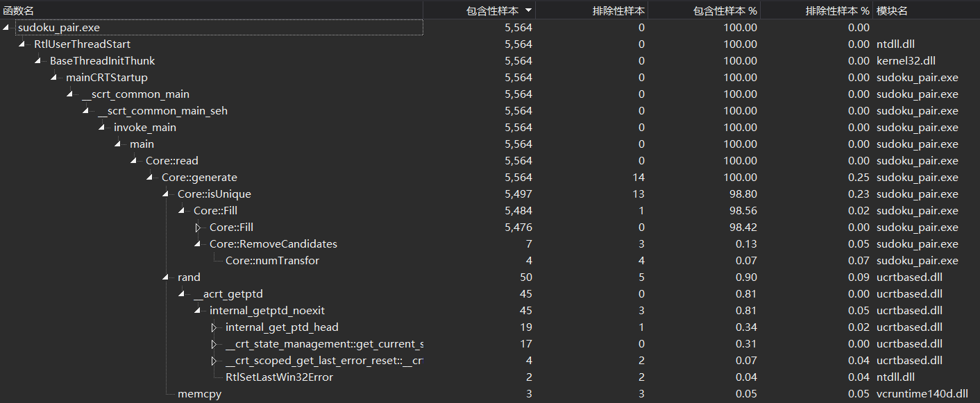This screenshot has width=980, height=403.
Task: Collapse the sudoku_pair.exe root node
Action: click(x=6, y=28)
